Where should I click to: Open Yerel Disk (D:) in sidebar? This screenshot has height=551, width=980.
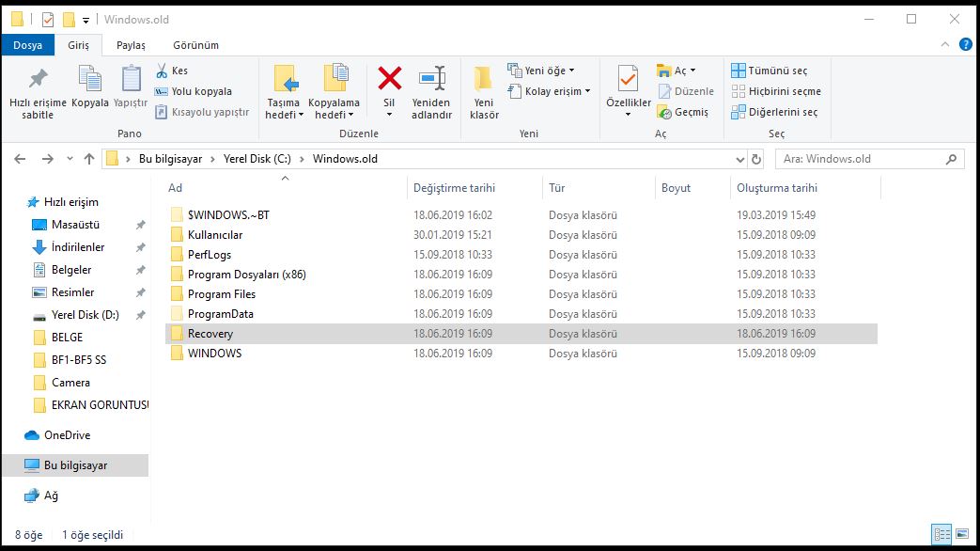[76, 315]
